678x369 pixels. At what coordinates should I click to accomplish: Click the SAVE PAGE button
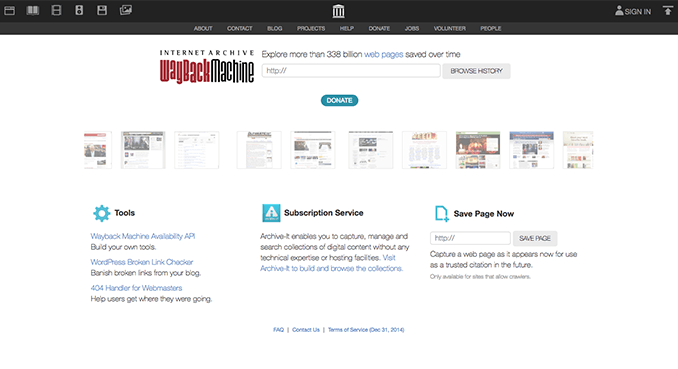[535, 238]
